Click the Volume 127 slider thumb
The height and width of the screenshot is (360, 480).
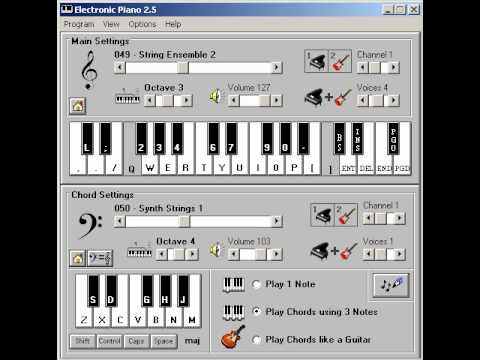(x=264, y=100)
